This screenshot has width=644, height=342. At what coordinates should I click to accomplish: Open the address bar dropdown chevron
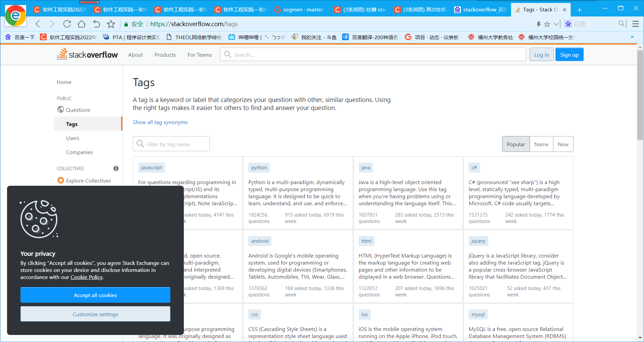click(556, 24)
